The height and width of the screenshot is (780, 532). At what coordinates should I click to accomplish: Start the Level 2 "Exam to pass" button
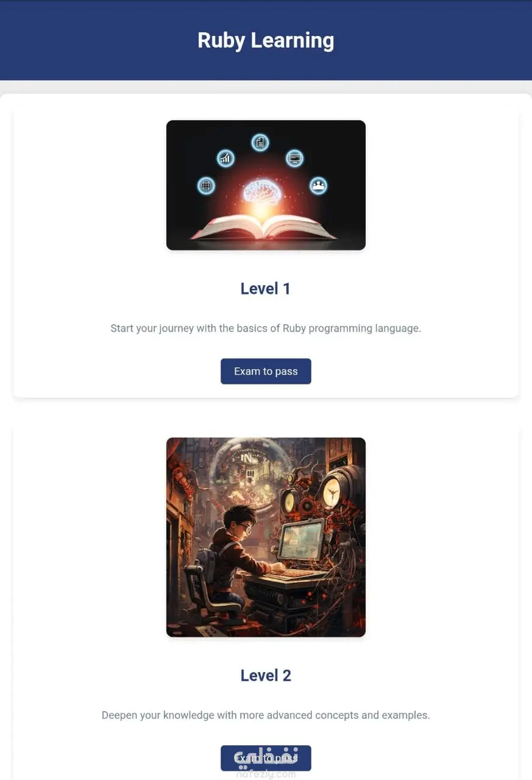(266, 758)
